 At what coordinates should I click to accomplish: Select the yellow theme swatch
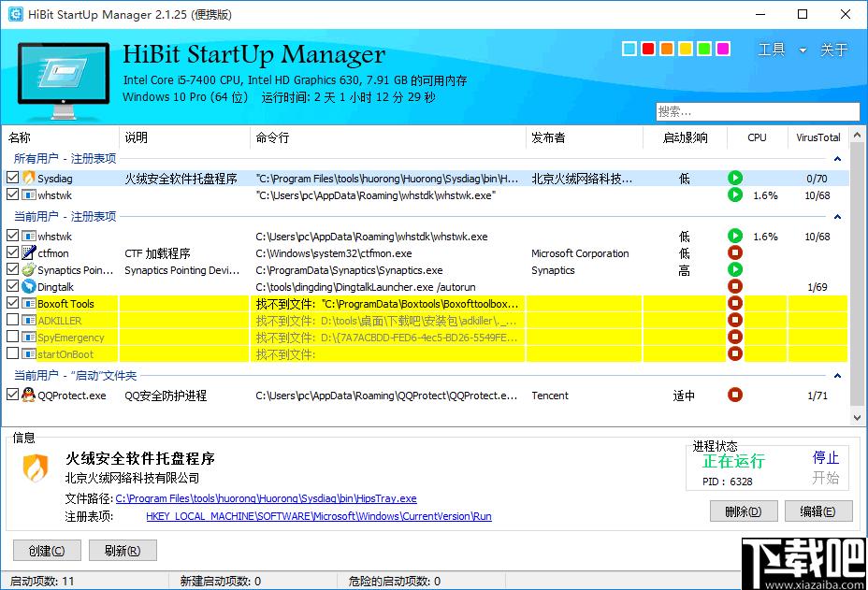686,49
